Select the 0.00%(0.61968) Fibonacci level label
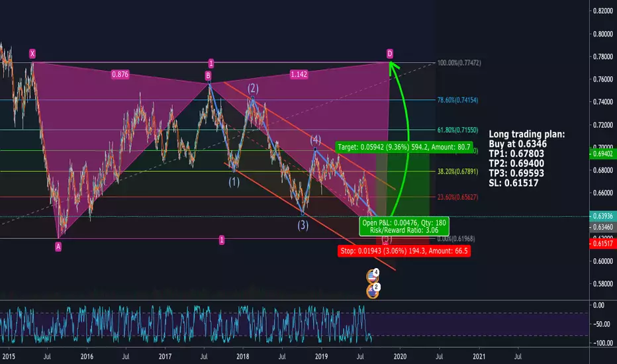The height and width of the screenshot is (364, 617). pyautogui.click(x=456, y=239)
